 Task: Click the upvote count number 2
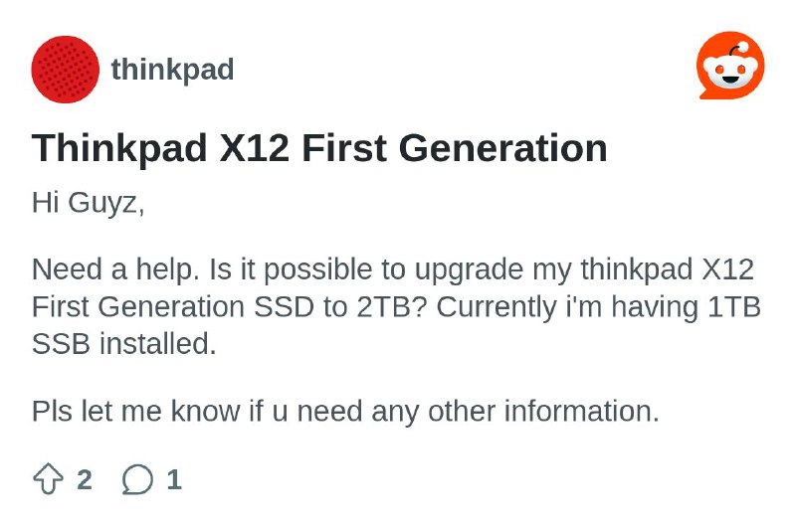tap(85, 479)
